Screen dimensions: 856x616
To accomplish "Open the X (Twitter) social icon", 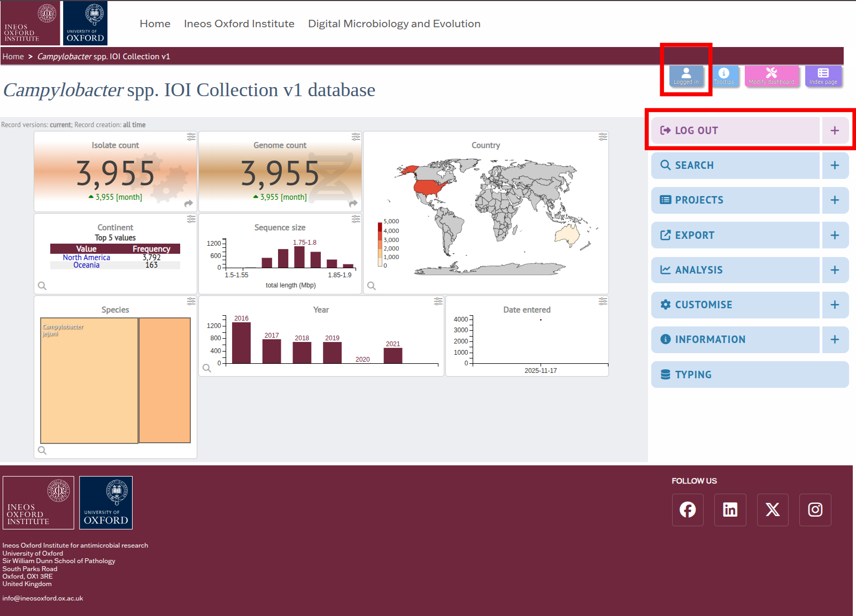I will pyautogui.click(x=773, y=510).
